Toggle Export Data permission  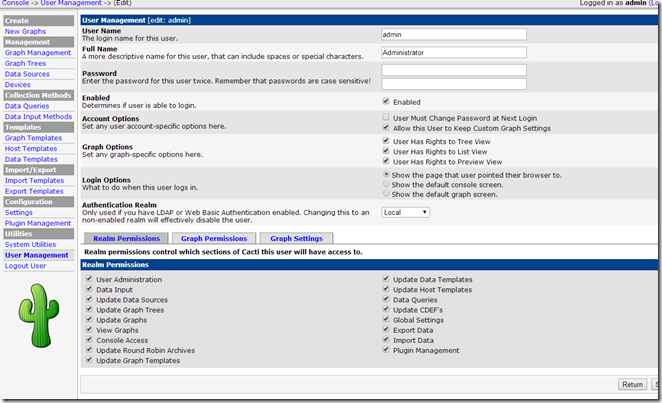(x=386, y=329)
